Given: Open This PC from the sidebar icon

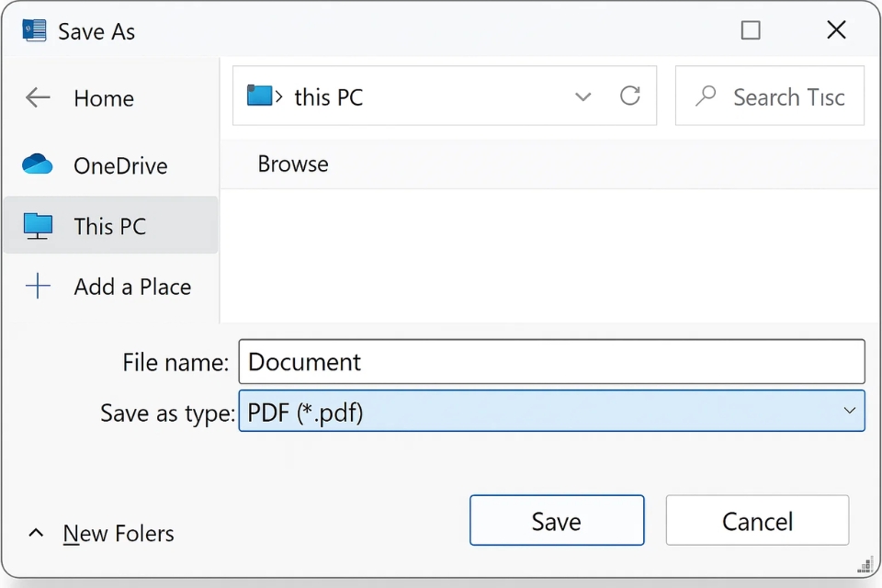Looking at the screenshot, I should tap(37, 225).
